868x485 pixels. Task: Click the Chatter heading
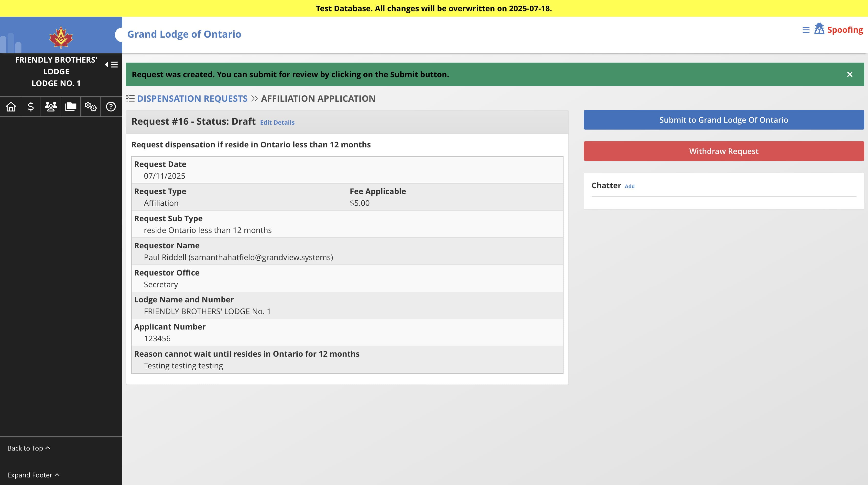pos(606,186)
